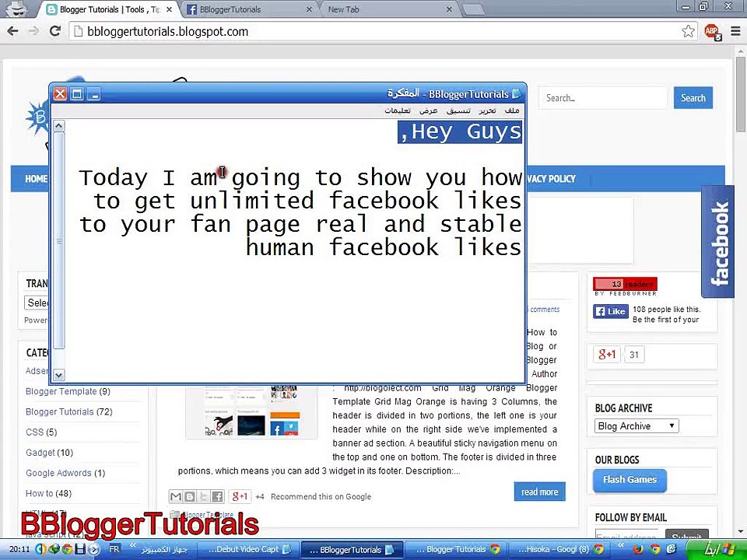Open the ملف (File) menu in Notepad

(512, 110)
